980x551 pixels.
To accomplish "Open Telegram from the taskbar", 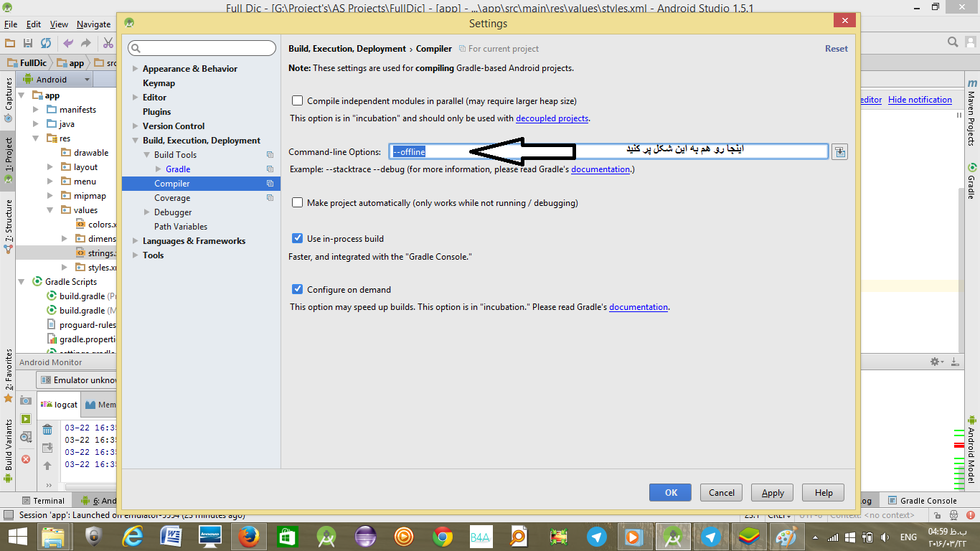I will point(596,537).
